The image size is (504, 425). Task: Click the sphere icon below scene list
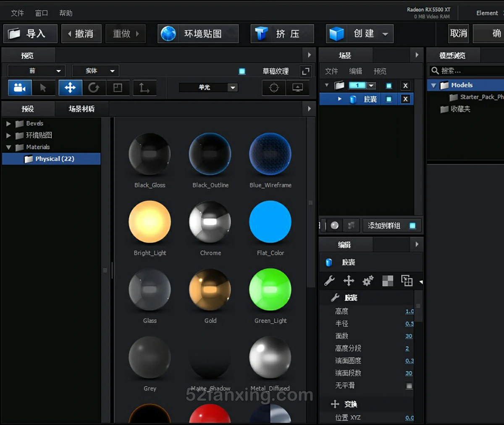[334, 226]
